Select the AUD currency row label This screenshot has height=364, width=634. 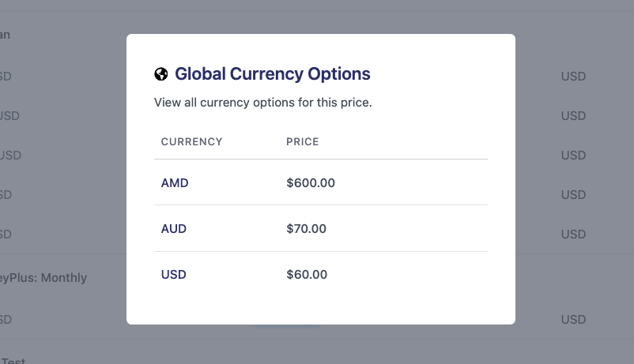(x=174, y=229)
